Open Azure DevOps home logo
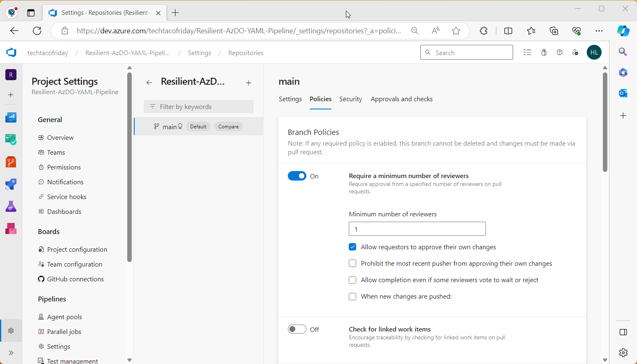 11,53
